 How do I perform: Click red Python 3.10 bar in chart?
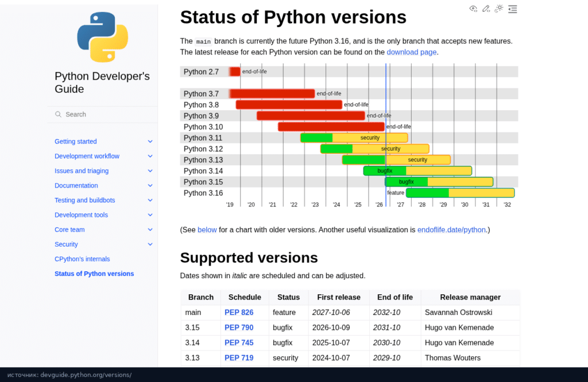tap(331, 127)
